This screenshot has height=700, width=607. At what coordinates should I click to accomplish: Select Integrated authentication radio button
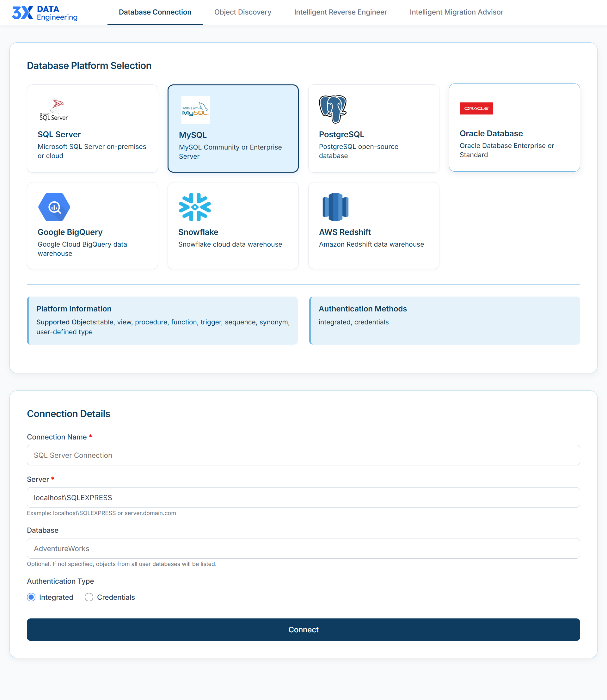[31, 597]
